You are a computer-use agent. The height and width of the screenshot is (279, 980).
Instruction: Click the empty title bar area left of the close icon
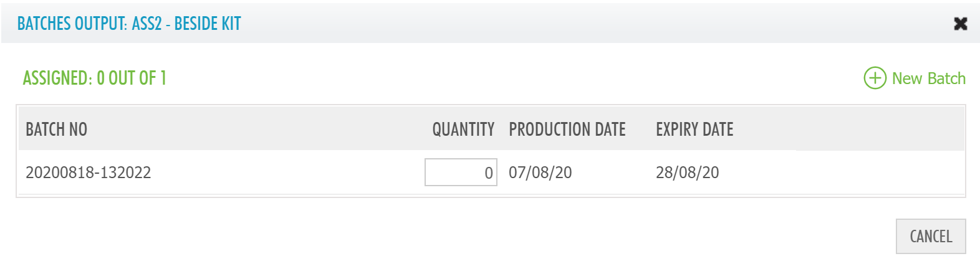[x=623, y=24]
